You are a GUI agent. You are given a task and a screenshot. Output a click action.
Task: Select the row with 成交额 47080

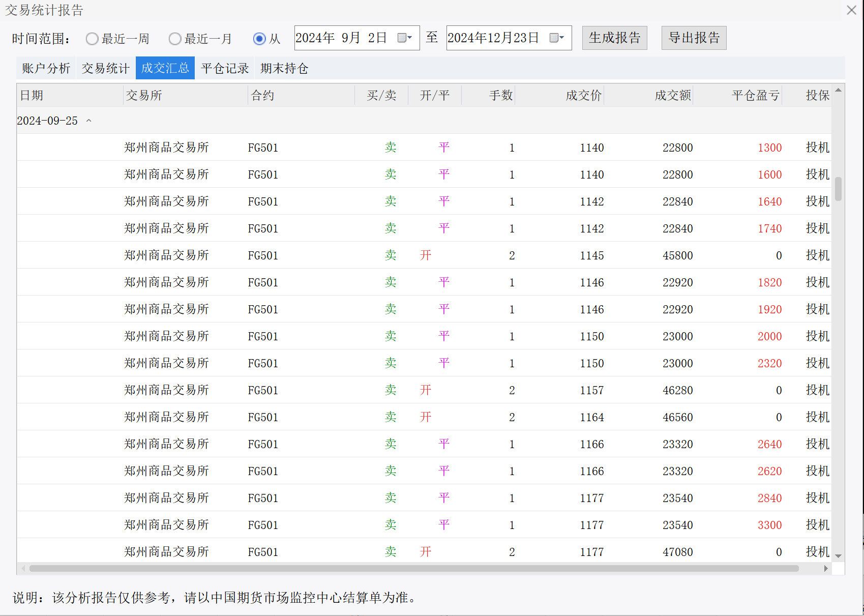click(424, 551)
